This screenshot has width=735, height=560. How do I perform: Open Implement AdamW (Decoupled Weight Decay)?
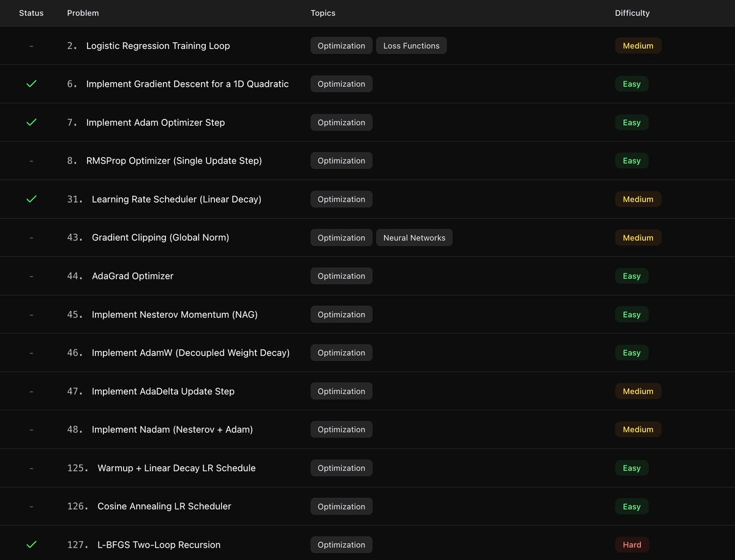click(190, 353)
